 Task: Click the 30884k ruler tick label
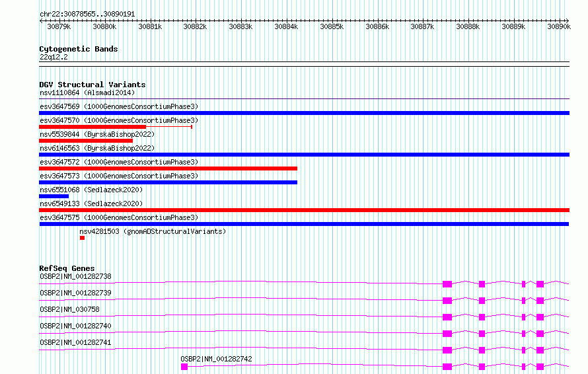click(x=286, y=26)
